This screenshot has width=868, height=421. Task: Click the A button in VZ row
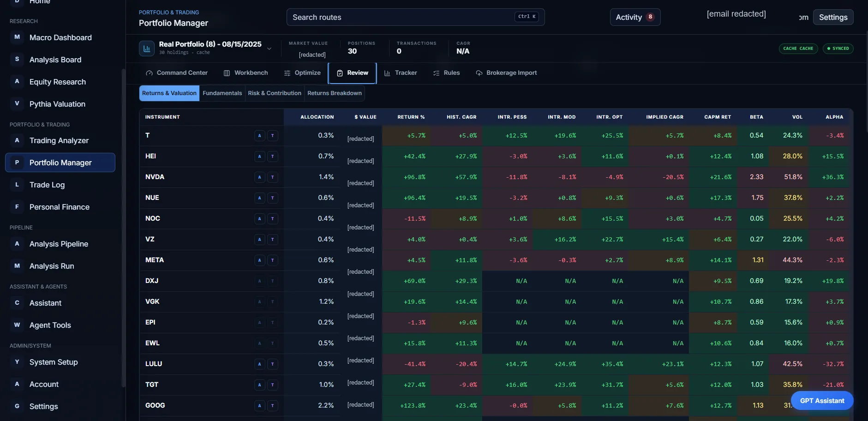[259, 240]
